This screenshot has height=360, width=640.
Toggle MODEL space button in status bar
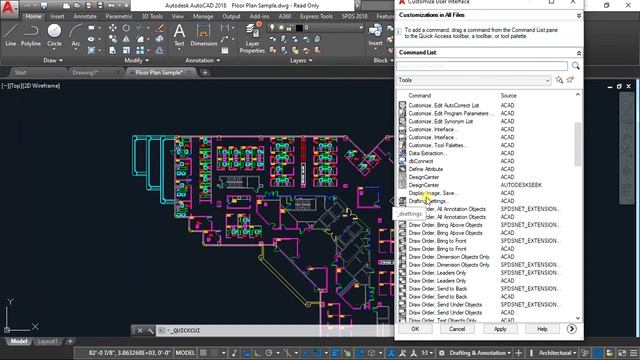pos(185,353)
